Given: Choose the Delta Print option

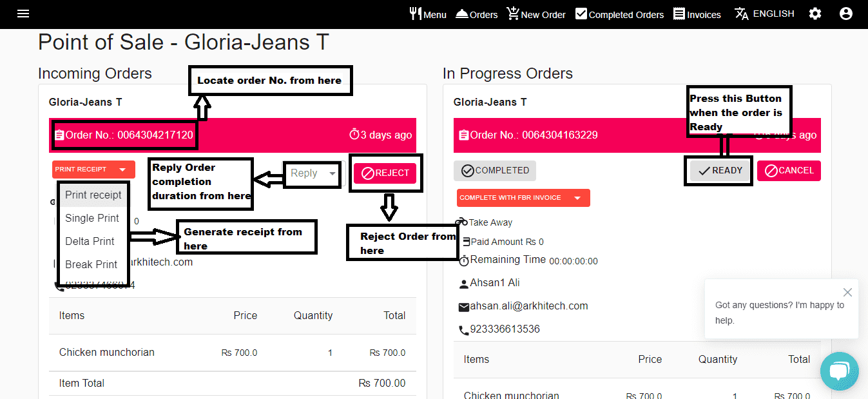Looking at the screenshot, I should 90,241.
